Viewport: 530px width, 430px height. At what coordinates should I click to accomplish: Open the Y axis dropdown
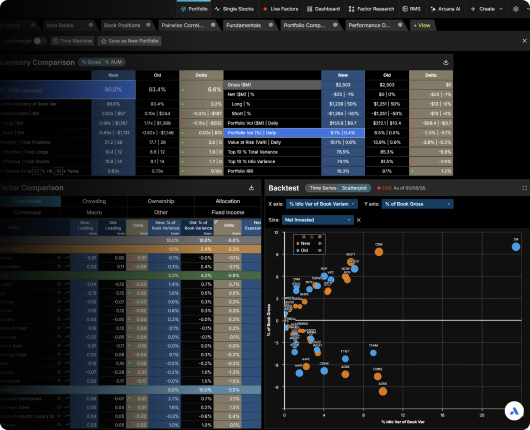(417, 204)
